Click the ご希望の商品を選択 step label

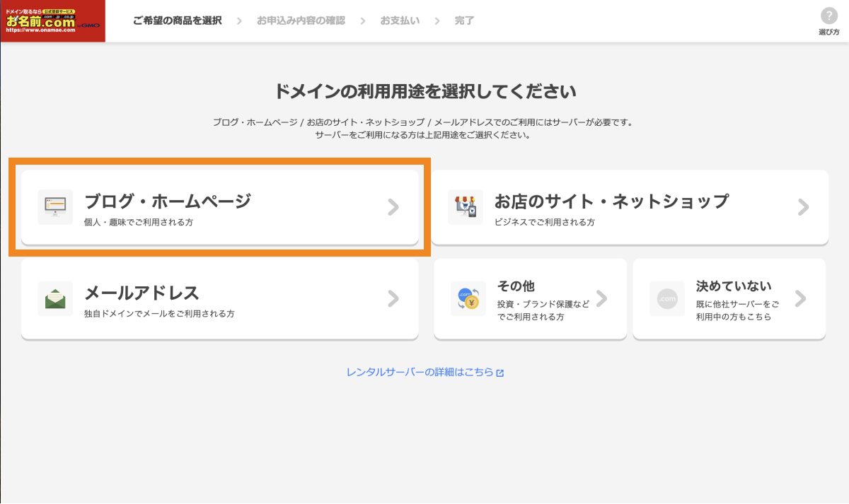[x=175, y=20]
